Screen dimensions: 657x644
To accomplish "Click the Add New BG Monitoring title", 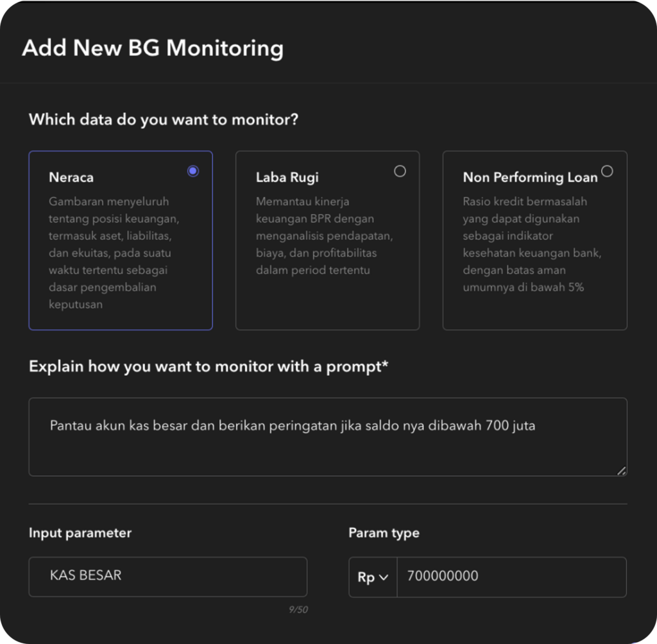I will [153, 49].
